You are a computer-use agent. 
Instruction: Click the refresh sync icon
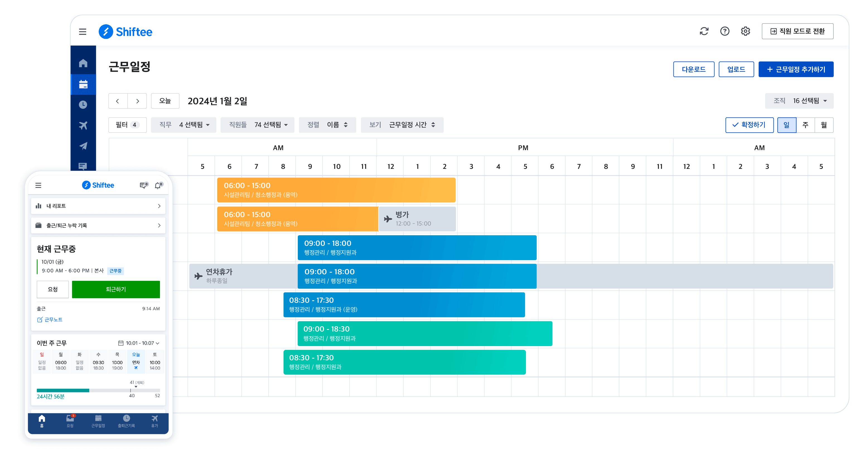(x=704, y=31)
